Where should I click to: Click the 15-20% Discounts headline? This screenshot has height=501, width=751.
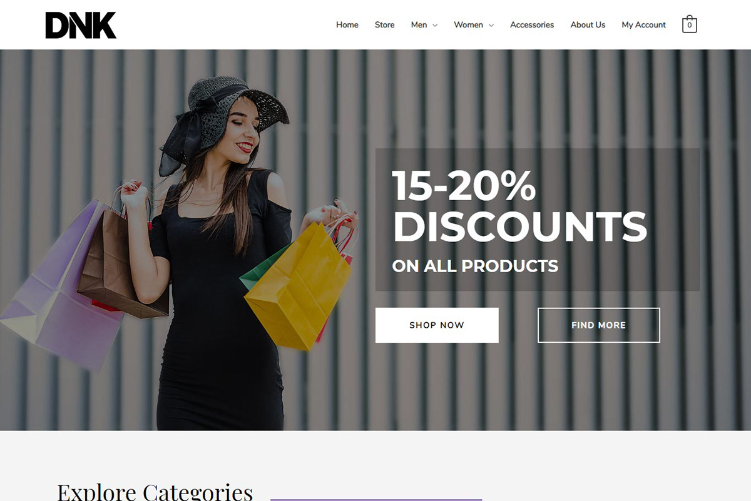coord(520,206)
